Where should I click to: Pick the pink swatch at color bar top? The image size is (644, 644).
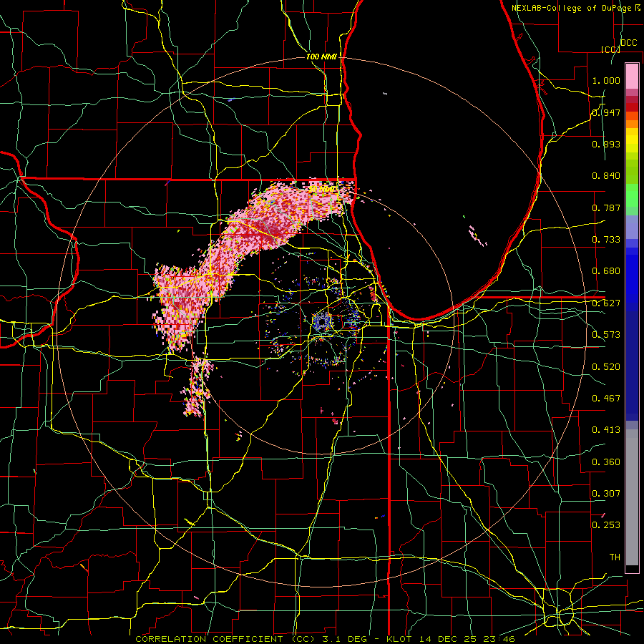[x=632, y=76]
